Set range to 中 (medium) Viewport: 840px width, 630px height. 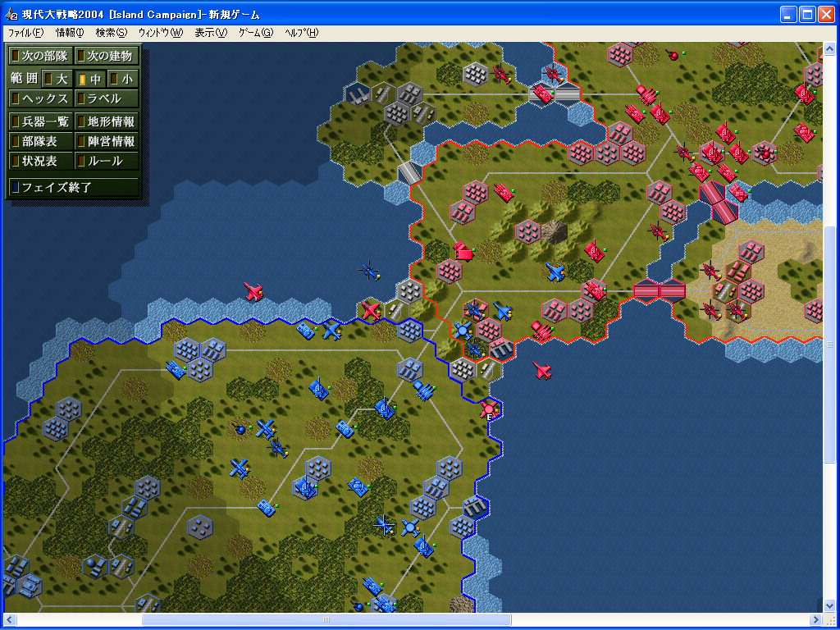(89, 79)
